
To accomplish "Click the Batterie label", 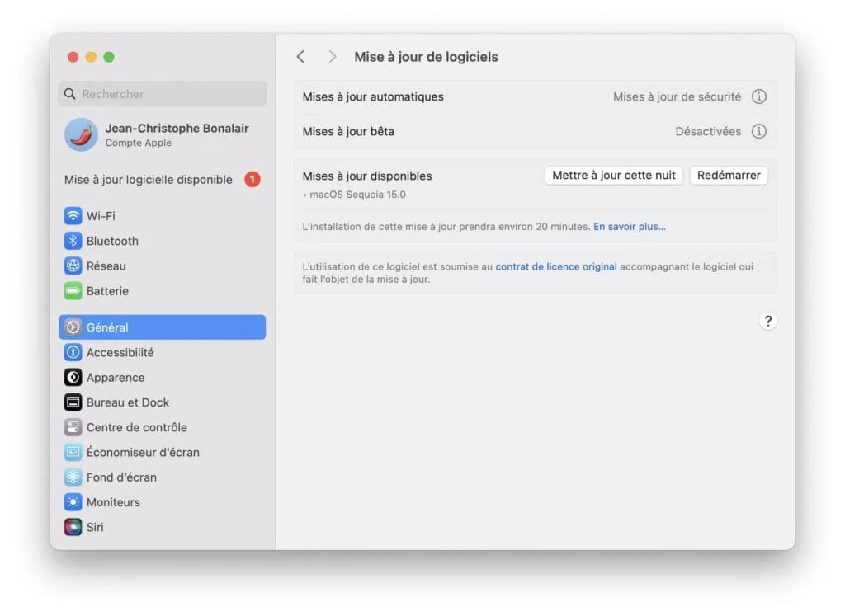I will (x=107, y=291).
